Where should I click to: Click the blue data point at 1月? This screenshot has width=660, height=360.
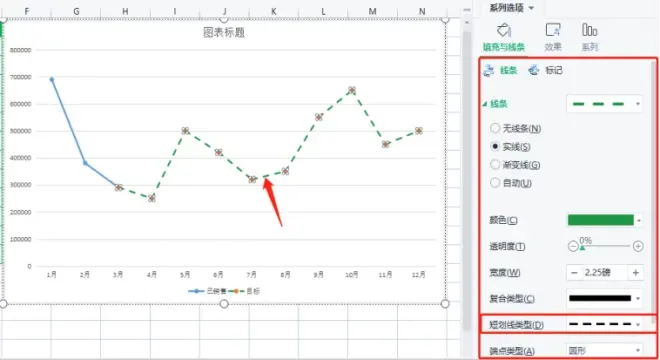coord(52,79)
